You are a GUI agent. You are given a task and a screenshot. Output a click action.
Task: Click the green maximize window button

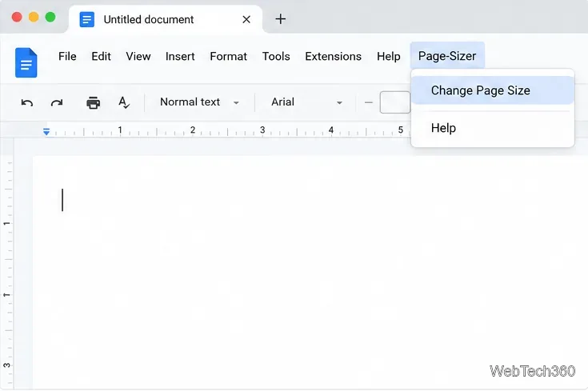[x=50, y=17]
